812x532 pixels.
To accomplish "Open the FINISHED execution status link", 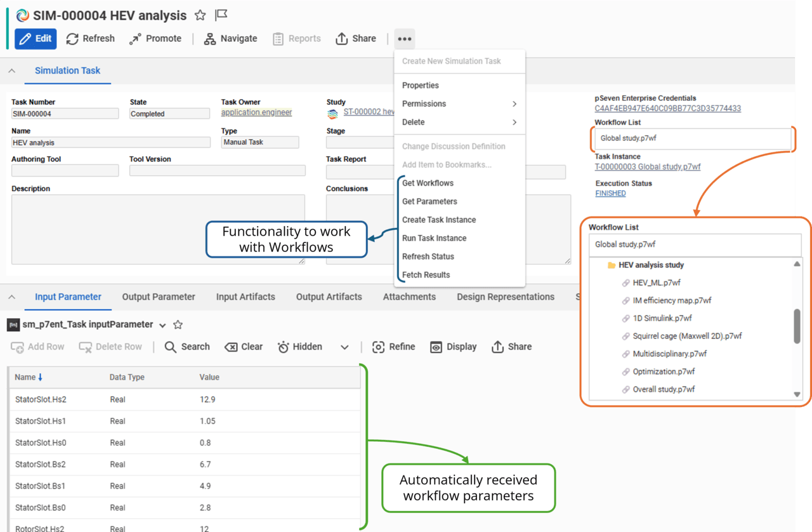I will [x=610, y=193].
